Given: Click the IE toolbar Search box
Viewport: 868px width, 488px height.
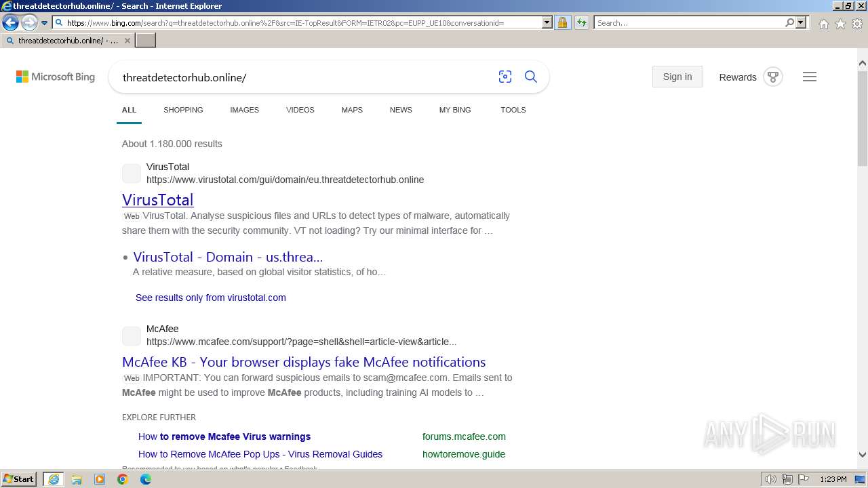Looking at the screenshot, I should pyautogui.click(x=689, y=23).
